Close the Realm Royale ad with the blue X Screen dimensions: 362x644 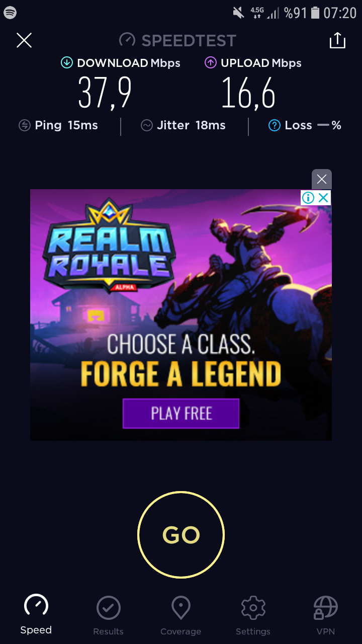pyautogui.click(x=324, y=198)
